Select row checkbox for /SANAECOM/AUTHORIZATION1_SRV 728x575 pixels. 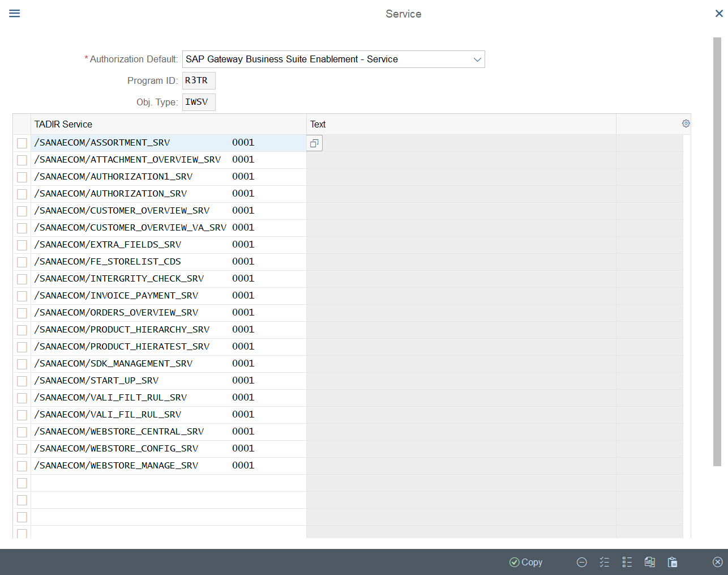[22, 177]
